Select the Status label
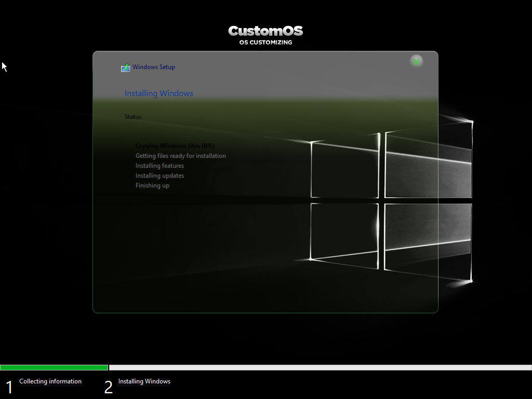The height and width of the screenshot is (399, 532). click(x=133, y=117)
